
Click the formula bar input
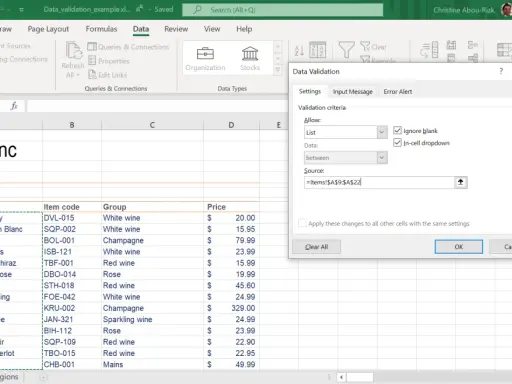[x=157, y=106]
